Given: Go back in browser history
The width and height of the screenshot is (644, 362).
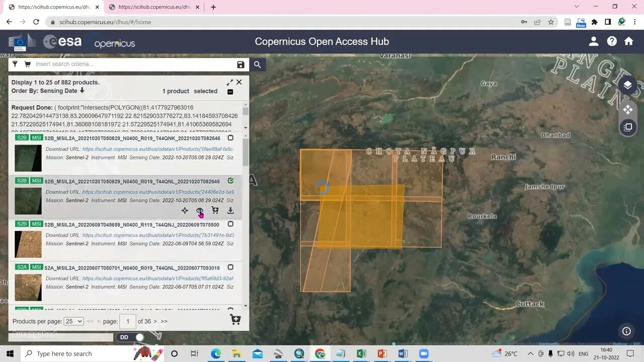Looking at the screenshot, I should coord(9,22).
